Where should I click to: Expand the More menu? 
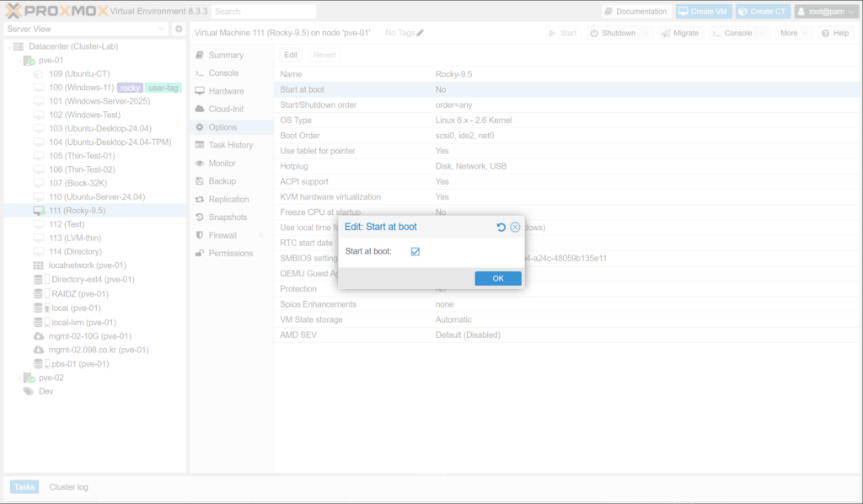coord(793,33)
